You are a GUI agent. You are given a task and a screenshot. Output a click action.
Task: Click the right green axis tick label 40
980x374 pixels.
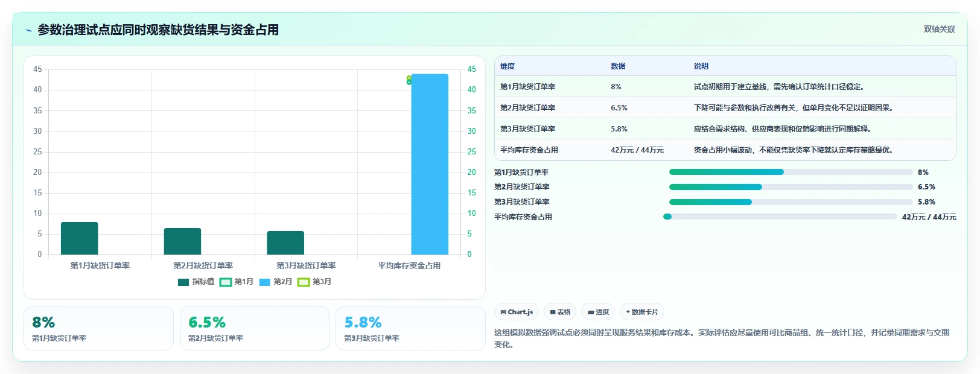[x=472, y=90]
